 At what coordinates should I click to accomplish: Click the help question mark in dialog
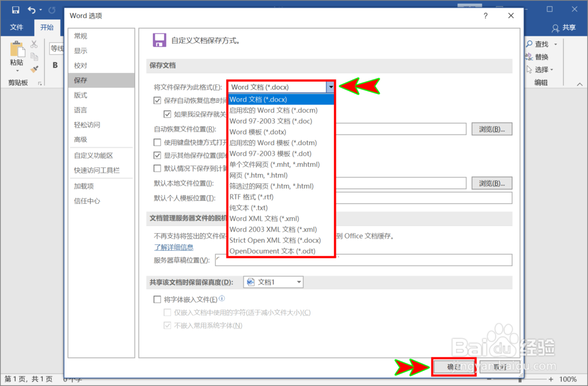[x=486, y=16]
